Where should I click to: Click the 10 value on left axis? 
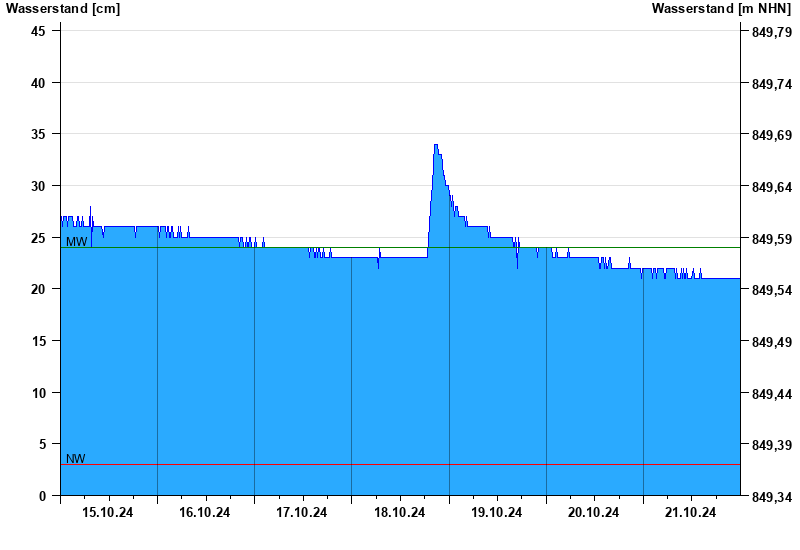(x=38, y=393)
